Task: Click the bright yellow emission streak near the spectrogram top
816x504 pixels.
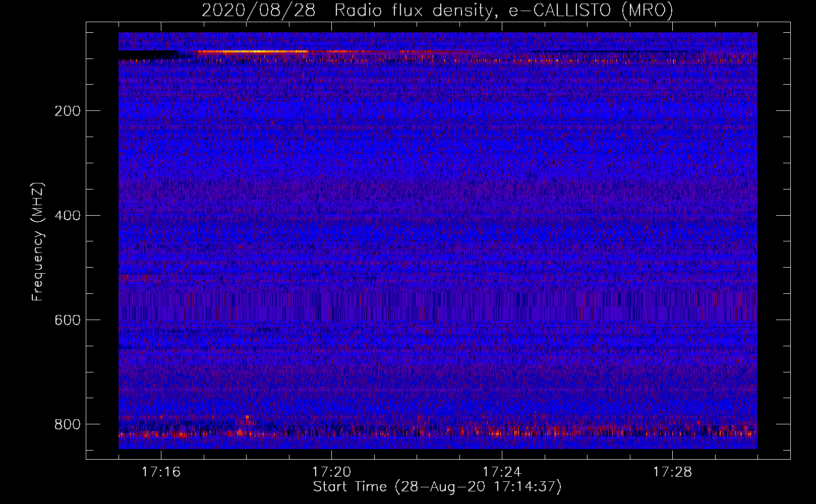Action: pos(252,51)
